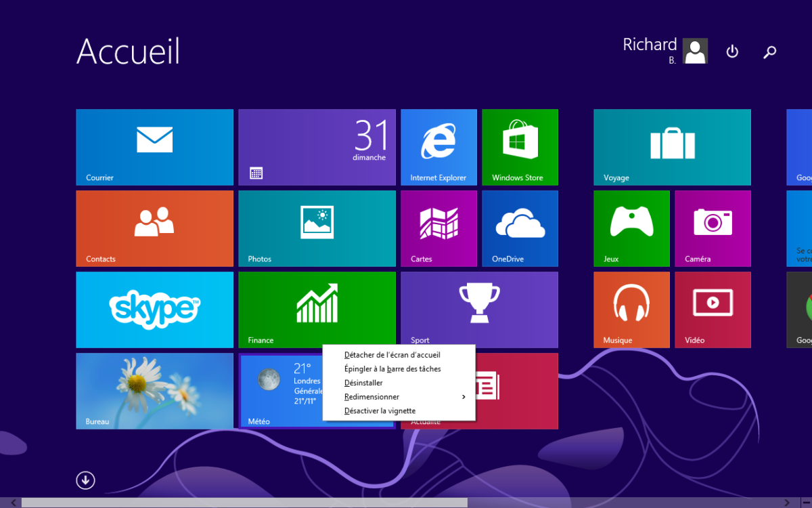
Task: Select Désactiver la vignette
Action: point(399,410)
